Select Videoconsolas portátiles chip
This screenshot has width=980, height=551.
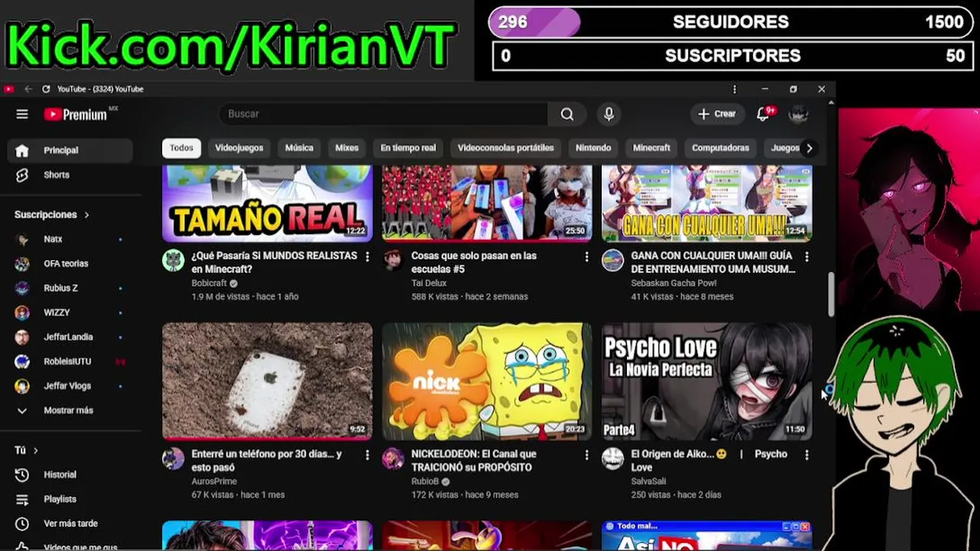tap(505, 148)
